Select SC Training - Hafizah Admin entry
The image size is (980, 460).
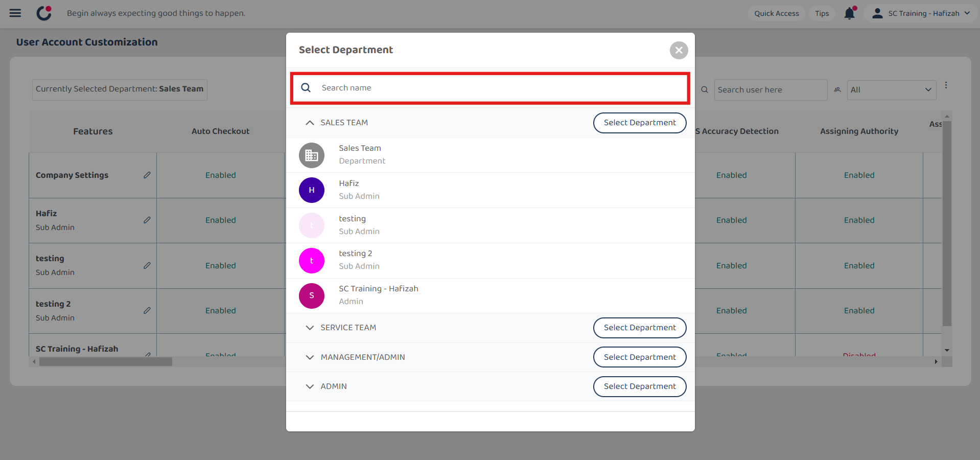(490, 296)
